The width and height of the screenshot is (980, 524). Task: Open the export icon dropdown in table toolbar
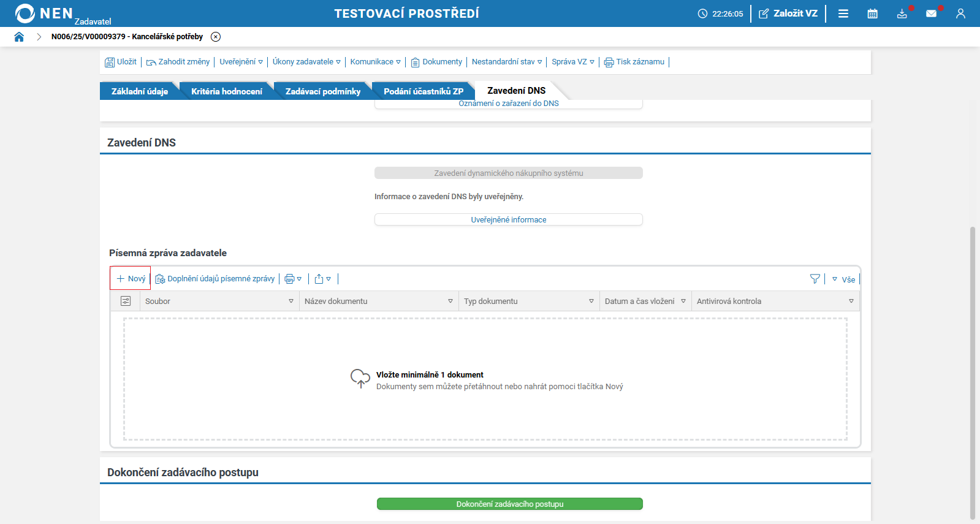click(322, 279)
